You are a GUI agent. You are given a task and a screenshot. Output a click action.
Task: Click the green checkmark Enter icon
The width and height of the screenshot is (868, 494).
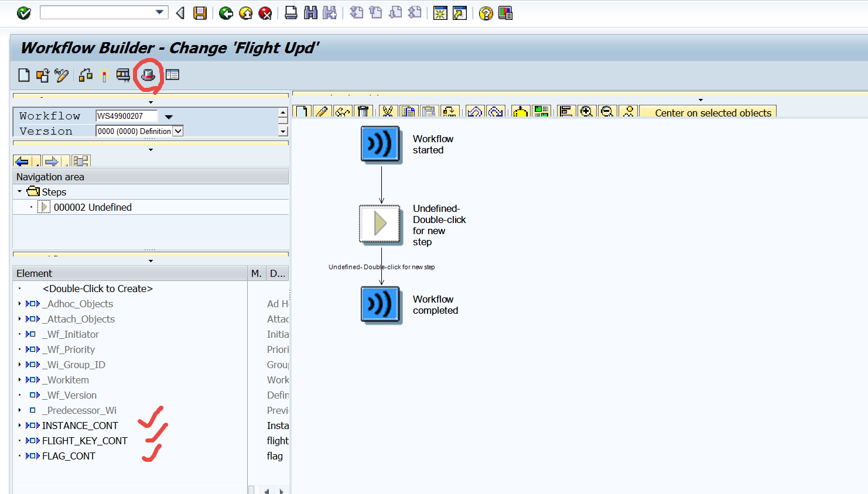pyautogui.click(x=24, y=13)
